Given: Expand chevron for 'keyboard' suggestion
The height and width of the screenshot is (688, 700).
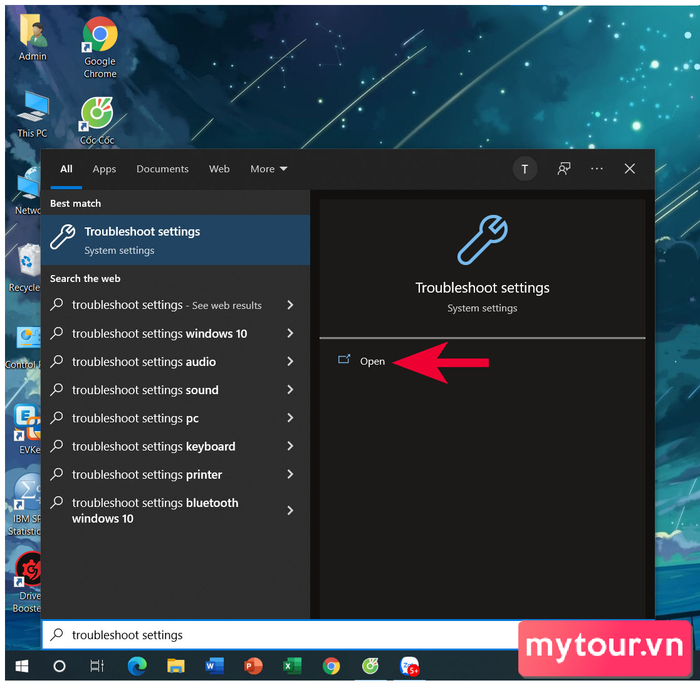Looking at the screenshot, I should 290,446.
